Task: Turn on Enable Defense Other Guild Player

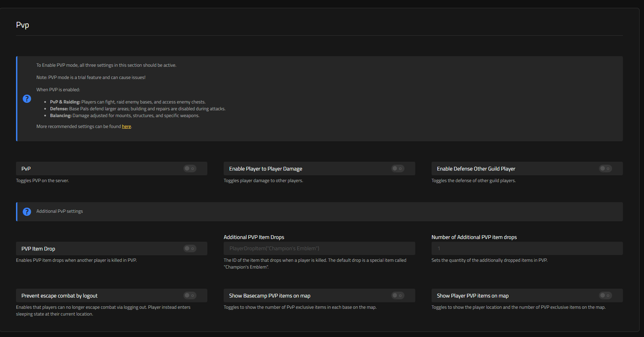Action: click(x=605, y=169)
